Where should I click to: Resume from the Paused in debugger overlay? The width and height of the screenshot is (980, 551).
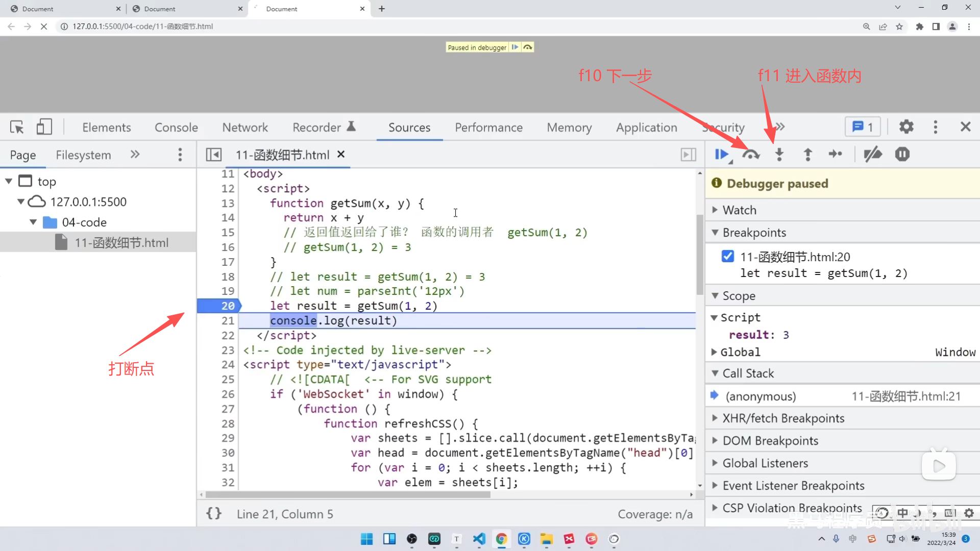(515, 47)
